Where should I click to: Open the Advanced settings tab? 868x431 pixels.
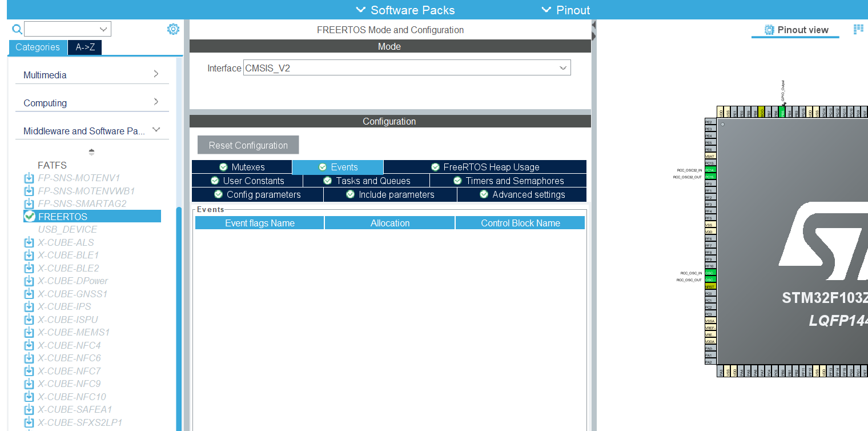point(522,194)
